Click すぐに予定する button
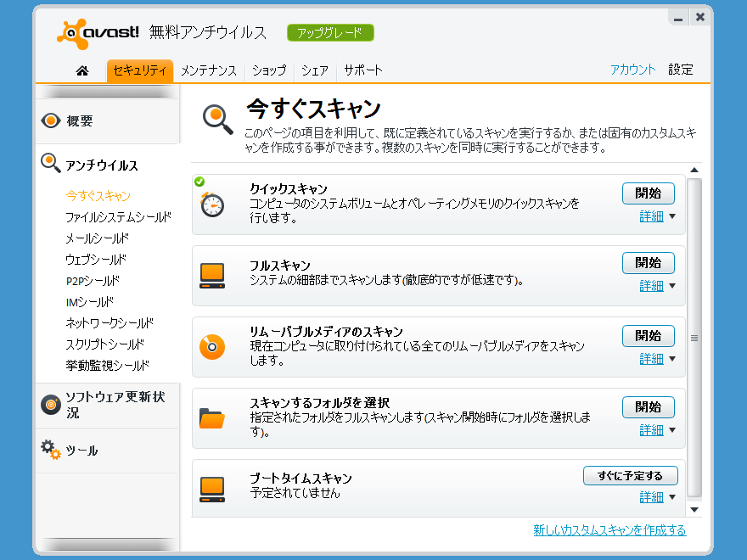 tap(630, 476)
